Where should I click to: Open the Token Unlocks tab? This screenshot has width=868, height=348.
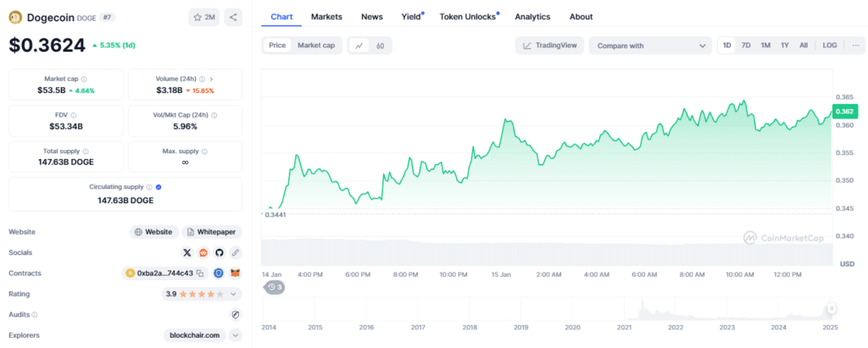click(468, 17)
